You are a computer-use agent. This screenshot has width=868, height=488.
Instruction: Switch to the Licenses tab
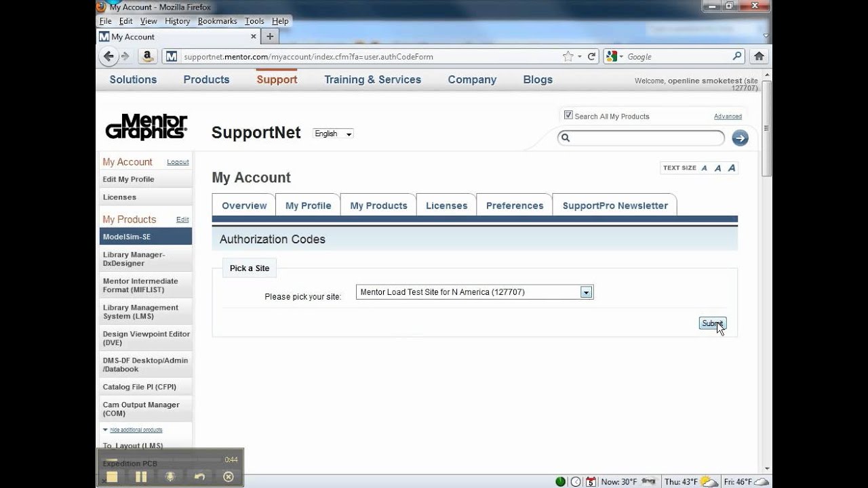pyautogui.click(x=446, y=205)
